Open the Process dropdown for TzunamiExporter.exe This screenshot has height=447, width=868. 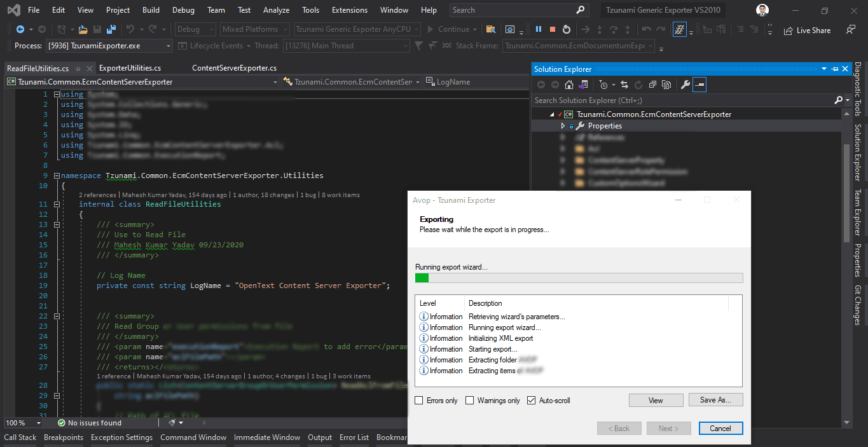point(168,46)
